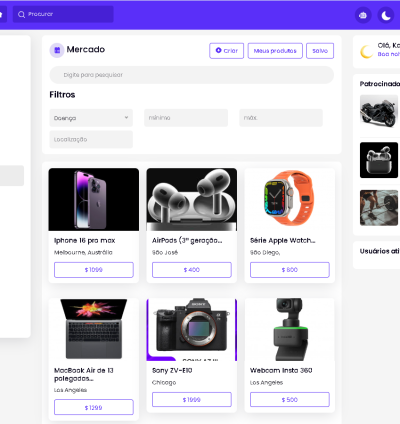The width and height of the screenshot is (400, 424).
Task: Click the $400 price button for AirPods
Action: tap(192, 270)
